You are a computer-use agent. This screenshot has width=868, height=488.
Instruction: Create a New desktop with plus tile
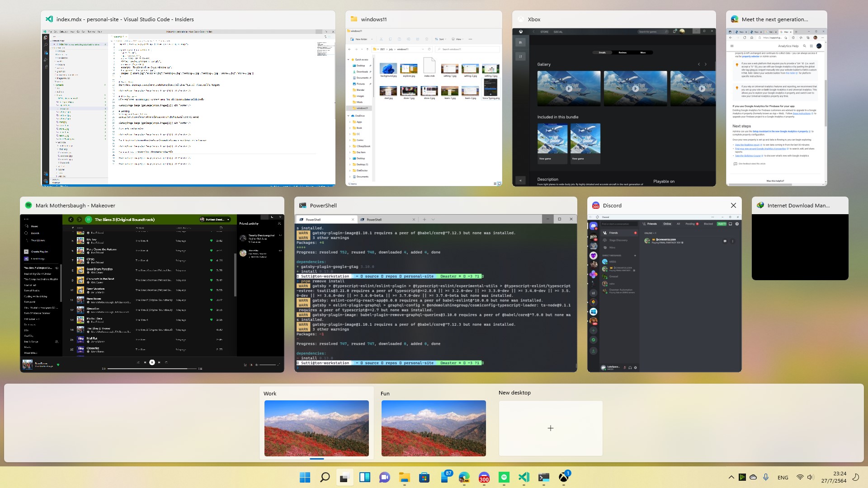(551, 428)
